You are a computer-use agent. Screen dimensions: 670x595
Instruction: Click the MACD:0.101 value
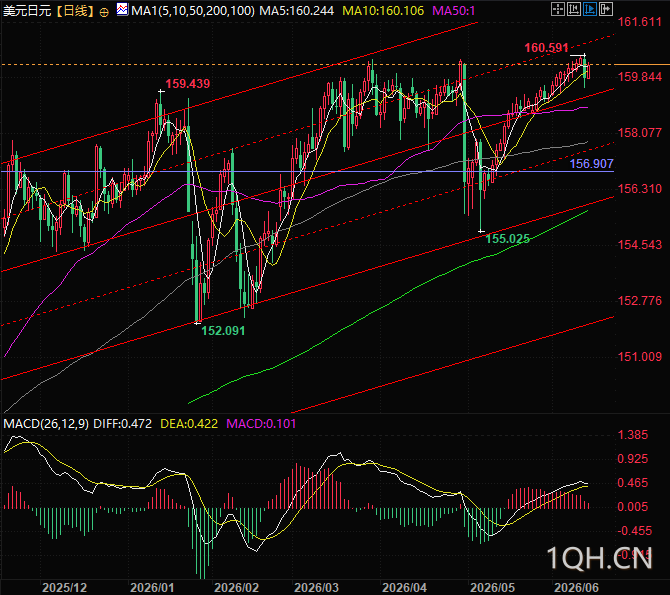261,424
